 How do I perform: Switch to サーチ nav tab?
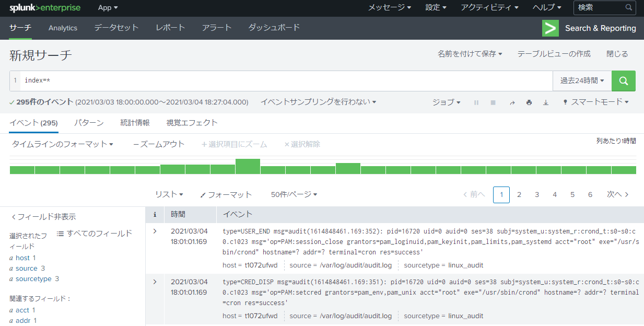20,28
